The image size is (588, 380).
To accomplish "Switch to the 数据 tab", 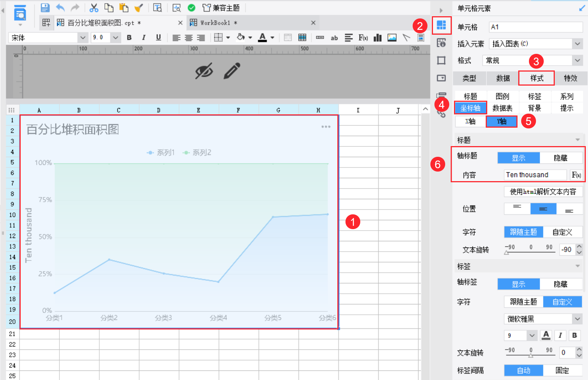I will (x=503, y=78).
